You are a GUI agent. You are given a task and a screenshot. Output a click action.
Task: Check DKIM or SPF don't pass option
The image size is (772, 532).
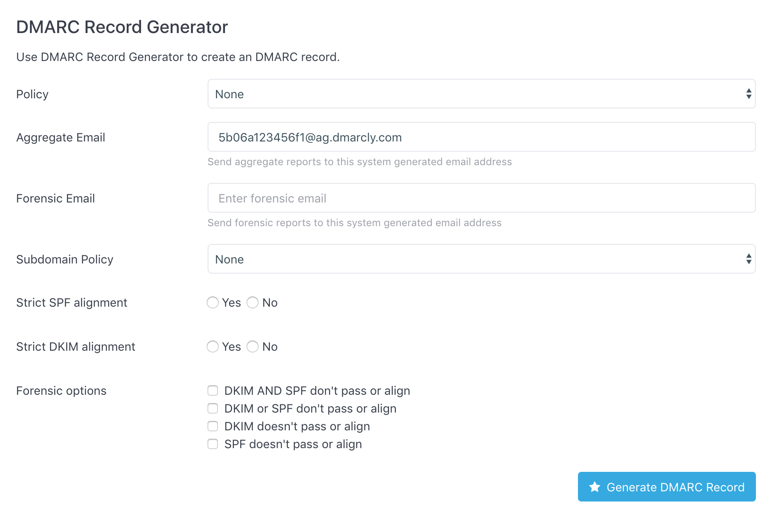coord(213,408)
